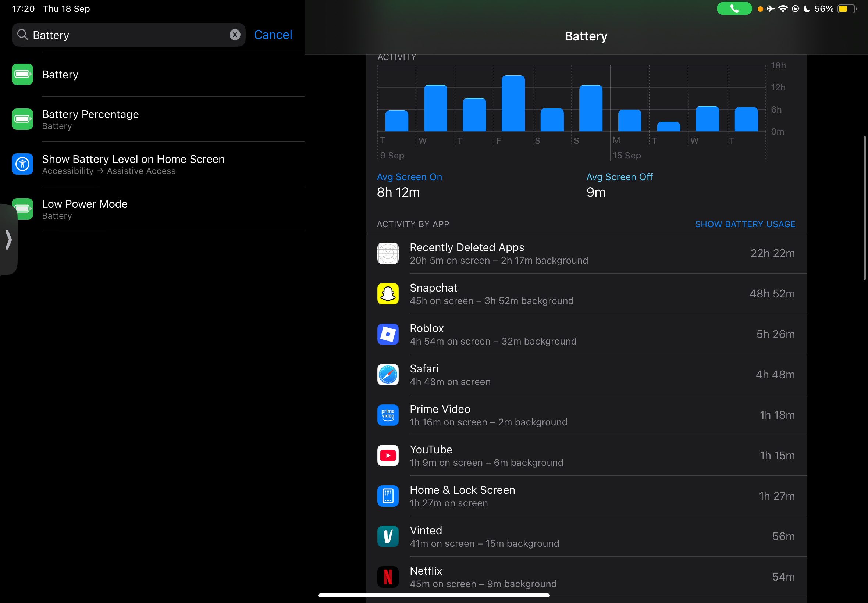Tap the Prime Video app icon
The height and width of the screenshot is (603, 868).
click(388, 415)
